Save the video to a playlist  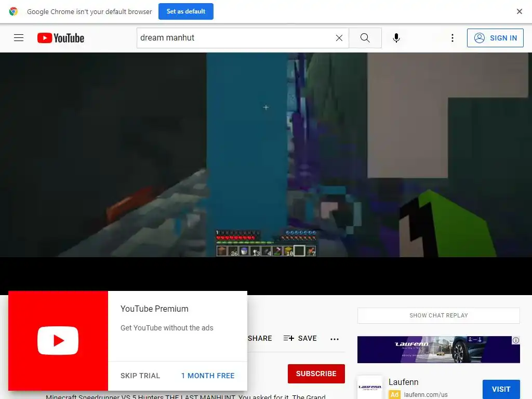pos(300,338)
